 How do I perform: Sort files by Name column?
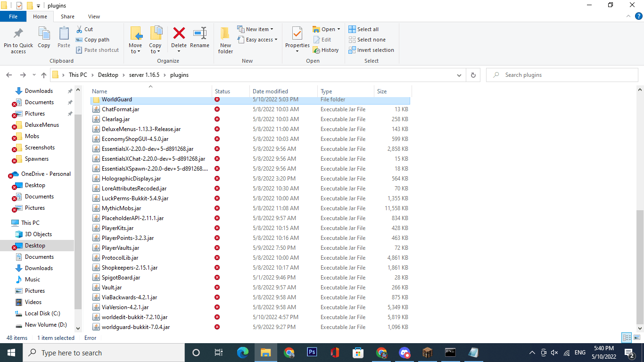click(151, 91)
